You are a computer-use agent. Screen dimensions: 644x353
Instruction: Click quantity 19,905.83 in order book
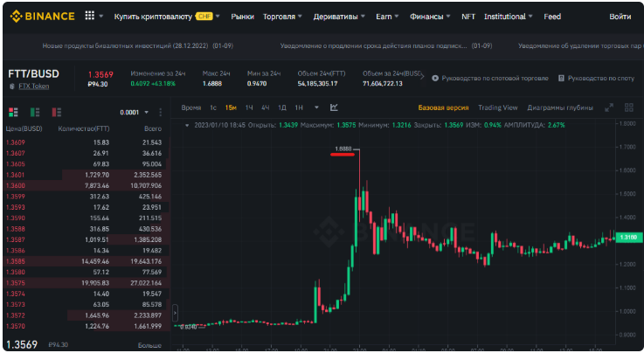click(95, 283)
